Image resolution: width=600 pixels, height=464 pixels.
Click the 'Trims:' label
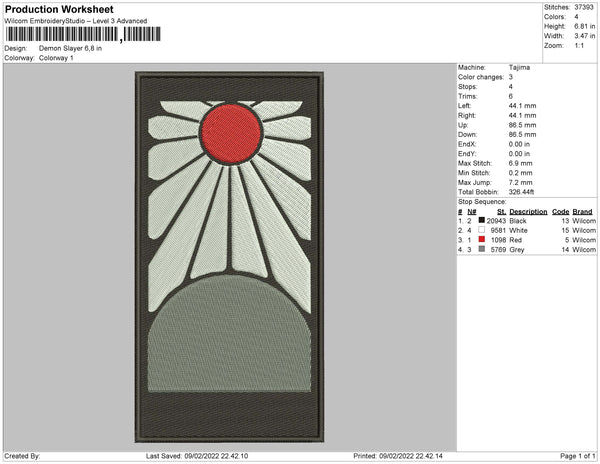click(468, 96)
